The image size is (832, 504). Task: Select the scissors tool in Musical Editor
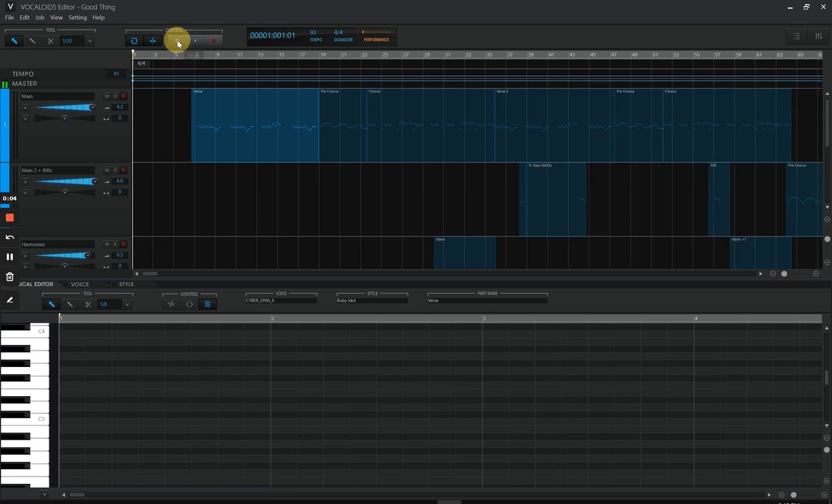point(88,304)
